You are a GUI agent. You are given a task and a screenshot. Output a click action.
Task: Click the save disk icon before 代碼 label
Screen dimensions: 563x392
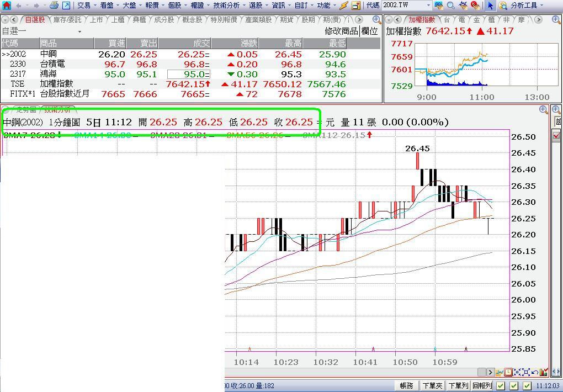click(356, 6)
